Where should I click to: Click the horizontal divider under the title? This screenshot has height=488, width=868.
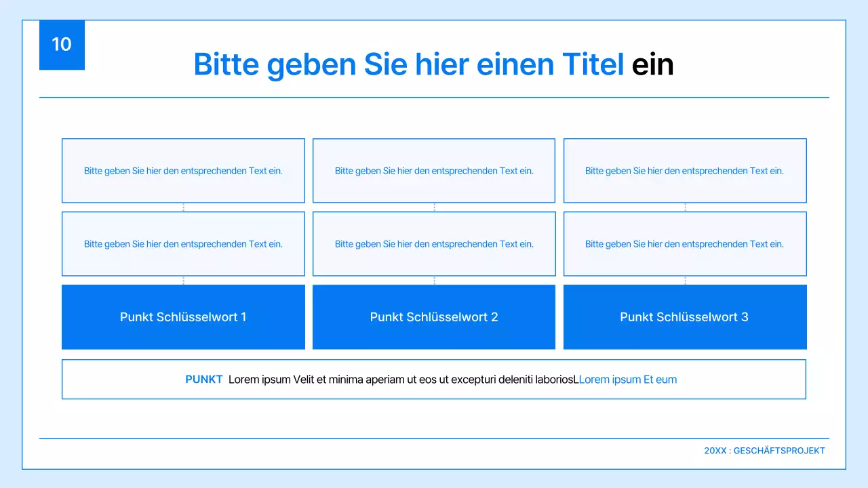pyautogui.click(x=434, y=97)
